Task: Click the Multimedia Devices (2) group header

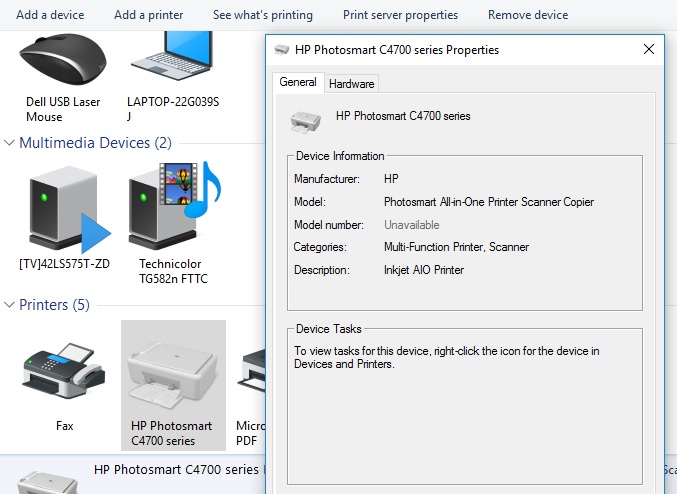Action: click(95, 142)
